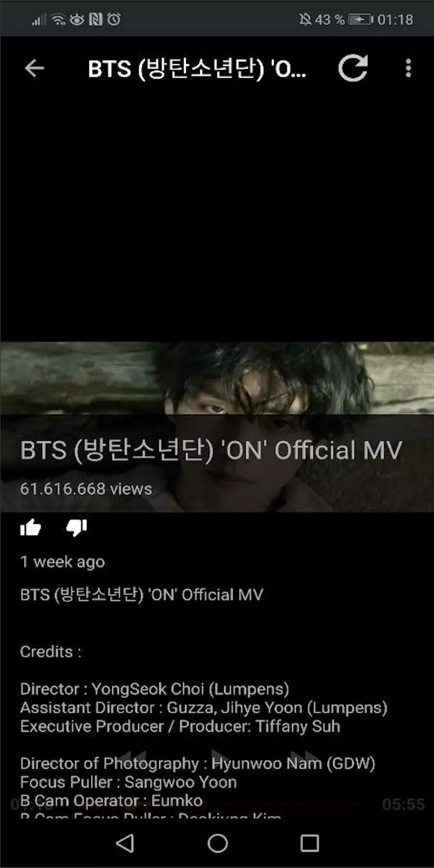This screenshot has height=868, width=434.
Task: Open recent apps with the square button
Action: [x=310, y=843]
